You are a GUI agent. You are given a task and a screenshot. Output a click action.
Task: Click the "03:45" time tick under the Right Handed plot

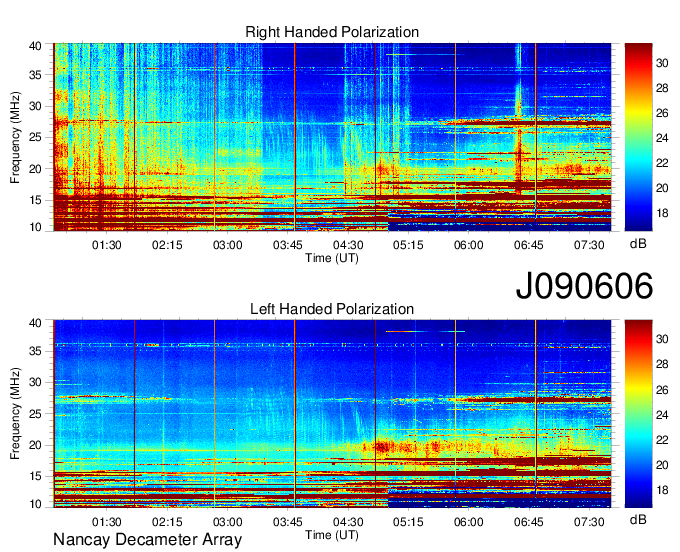pos(288,245)
